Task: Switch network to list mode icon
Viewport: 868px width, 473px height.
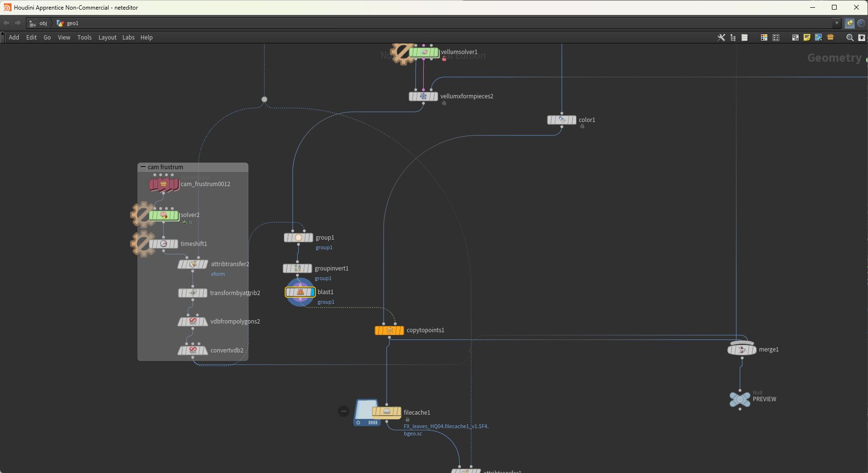Action: pyautogui.click(x=745, y=38)
